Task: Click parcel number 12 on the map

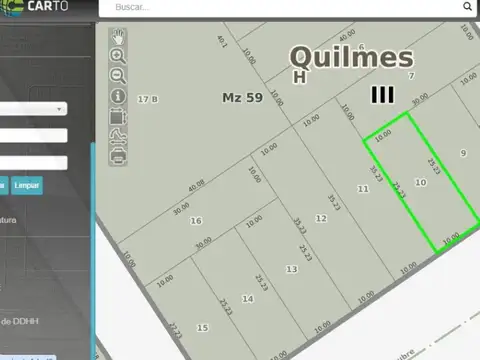Action: point(321,218)
